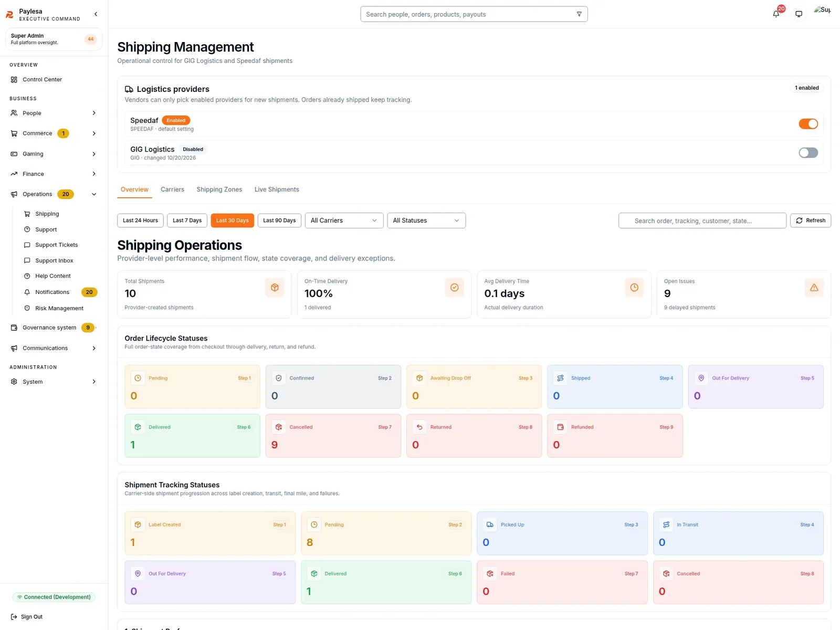Click the Refresh button
Viewport: 840px width, 630px height.
[x=811, y=220]
